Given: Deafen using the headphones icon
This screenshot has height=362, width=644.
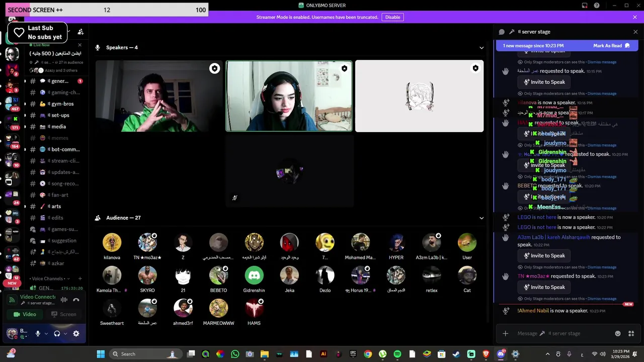Looking at the screenshot, I should click(x=57, y=333).
